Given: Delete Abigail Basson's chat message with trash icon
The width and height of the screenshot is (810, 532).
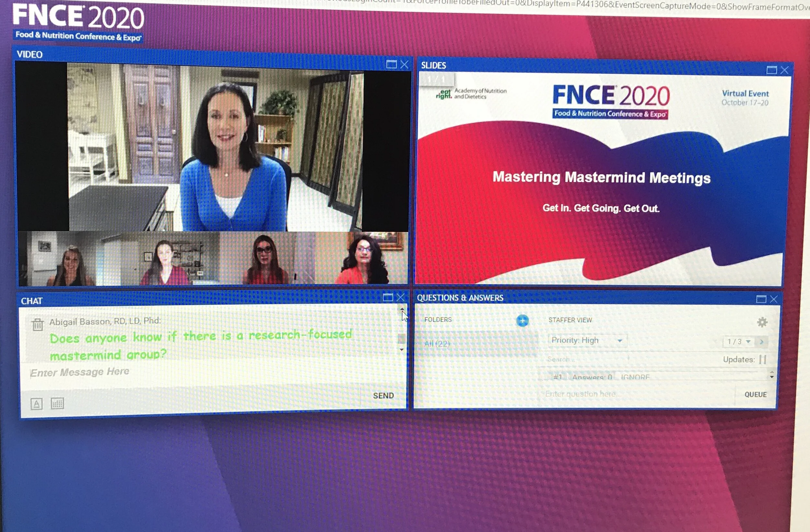Looking at the screenshot, I should pos(38,324).
